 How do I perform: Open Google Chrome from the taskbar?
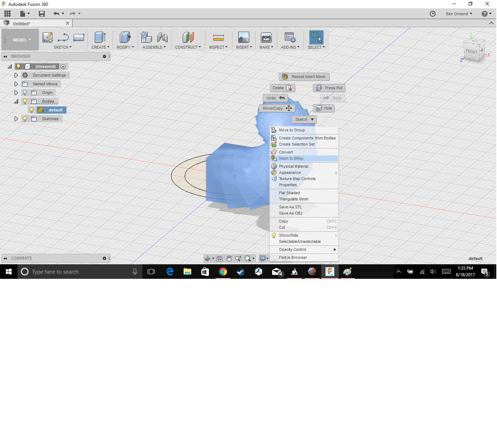pos(223,272)
